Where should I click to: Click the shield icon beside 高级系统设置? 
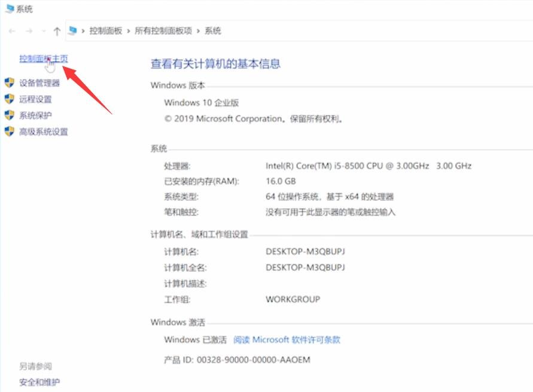click(8, 131)
